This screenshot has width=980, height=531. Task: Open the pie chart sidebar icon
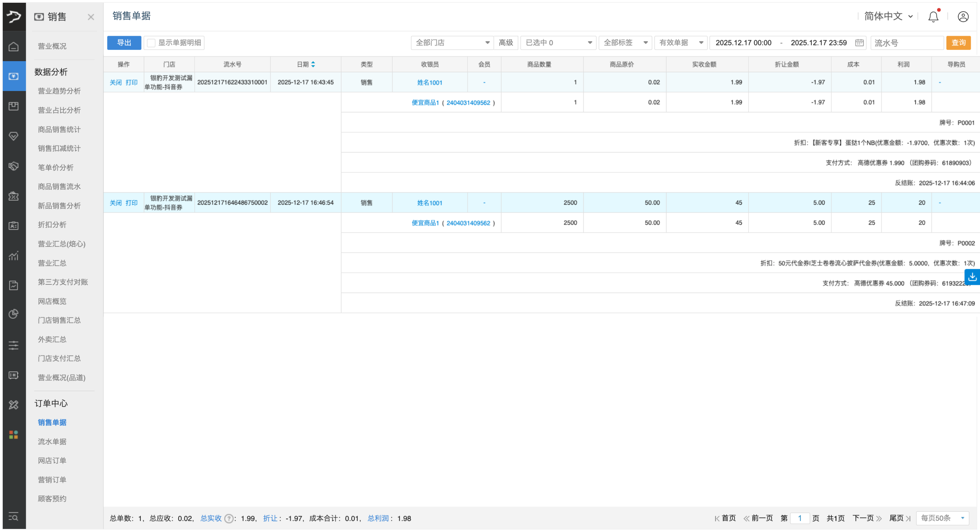14,314
